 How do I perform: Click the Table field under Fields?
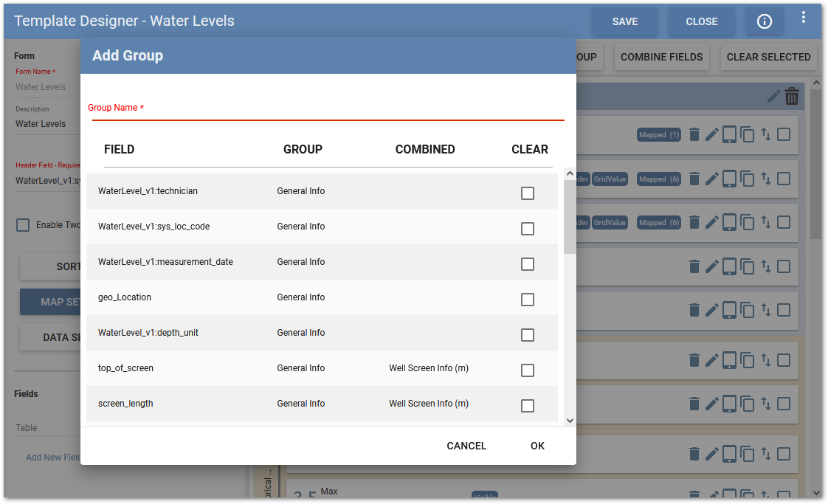tap(47, 428)
